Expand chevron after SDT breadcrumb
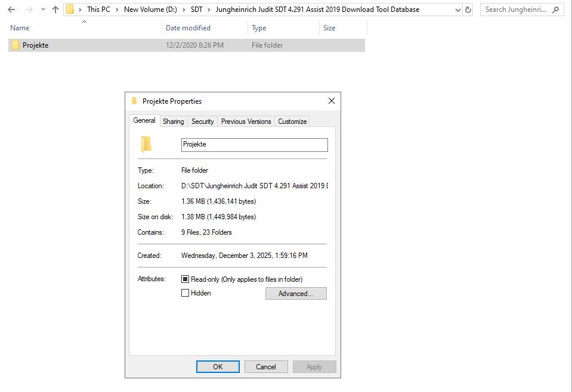The width and height of the screenshot is (572, 392). click(209, 10)
